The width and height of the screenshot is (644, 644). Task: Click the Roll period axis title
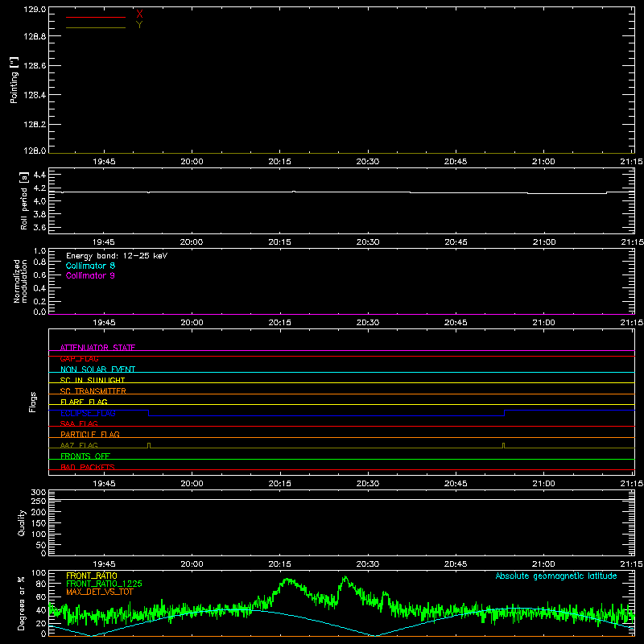point(24,200)
